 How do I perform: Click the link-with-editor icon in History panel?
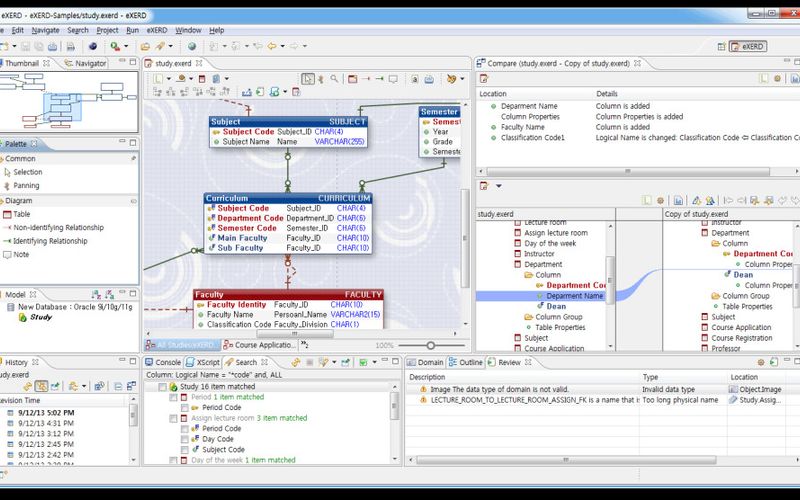[28, 386]
